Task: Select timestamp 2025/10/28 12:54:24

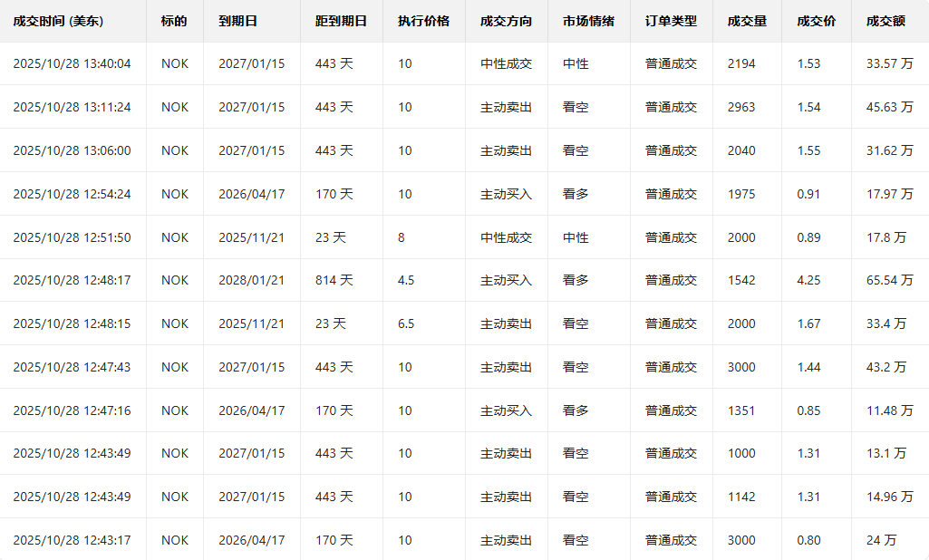Action: [x=72, y=194]
